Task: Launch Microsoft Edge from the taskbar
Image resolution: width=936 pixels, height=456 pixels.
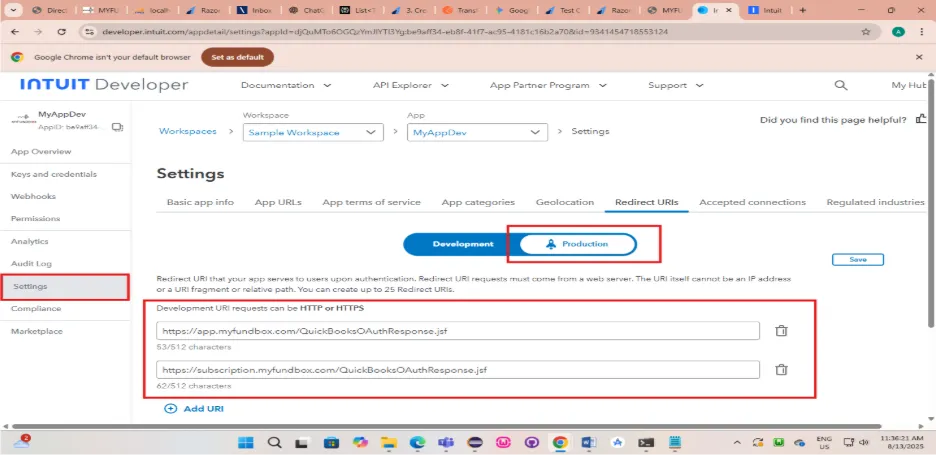Action: [417, 443]
